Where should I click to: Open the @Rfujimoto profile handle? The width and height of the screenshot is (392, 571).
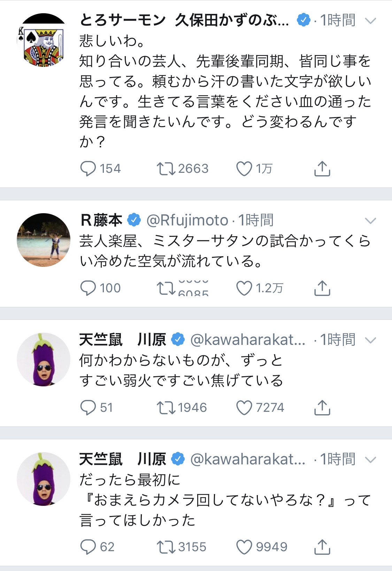187,221
